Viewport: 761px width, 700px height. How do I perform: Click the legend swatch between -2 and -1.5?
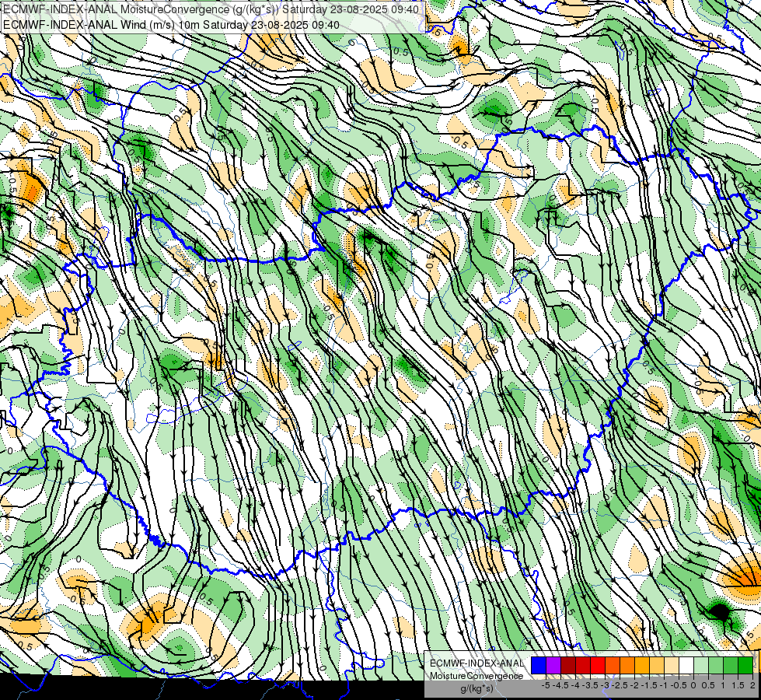click(642, 665)
